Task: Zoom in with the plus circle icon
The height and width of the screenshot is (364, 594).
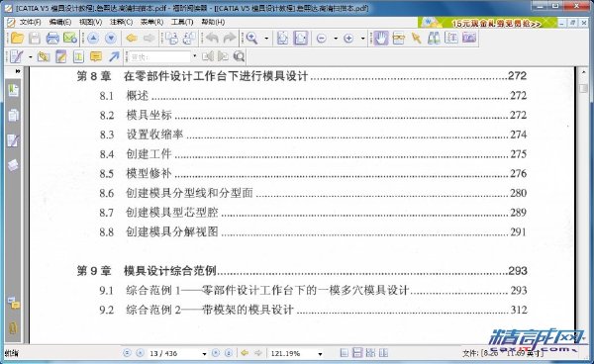Action: point(348,39)
